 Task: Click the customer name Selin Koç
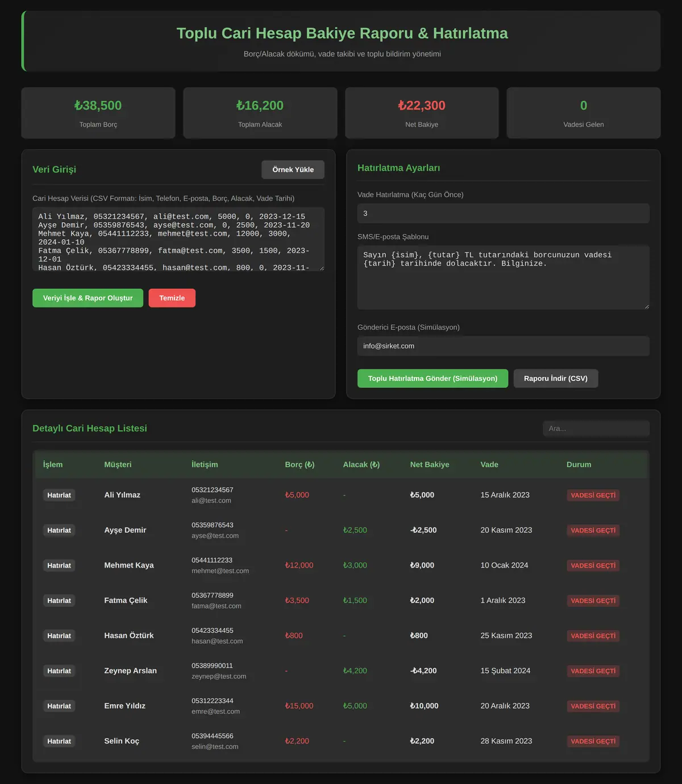coord(122,741)
